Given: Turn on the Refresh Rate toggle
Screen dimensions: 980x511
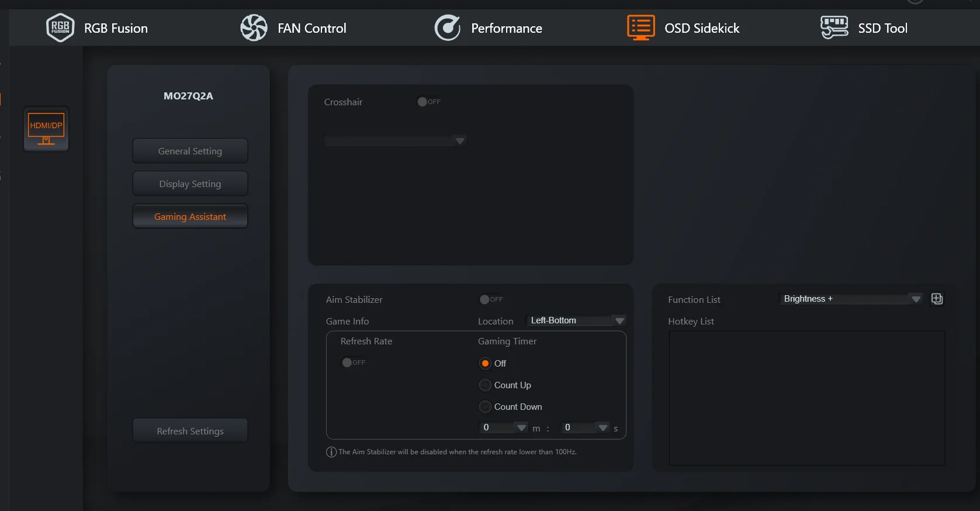Looking at the screenshot, I should pos(354,362).
